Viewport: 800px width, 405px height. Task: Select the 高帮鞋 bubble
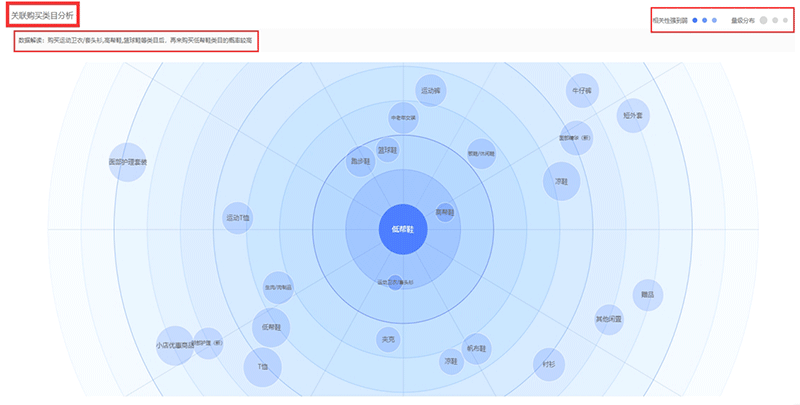click(x=445, y=212)
